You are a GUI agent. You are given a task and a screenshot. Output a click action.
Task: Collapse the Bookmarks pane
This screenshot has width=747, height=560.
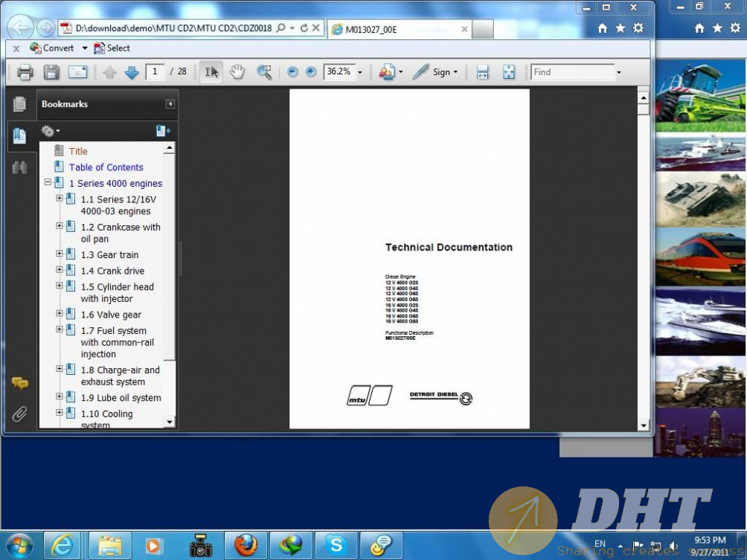(x=170, y=104)
